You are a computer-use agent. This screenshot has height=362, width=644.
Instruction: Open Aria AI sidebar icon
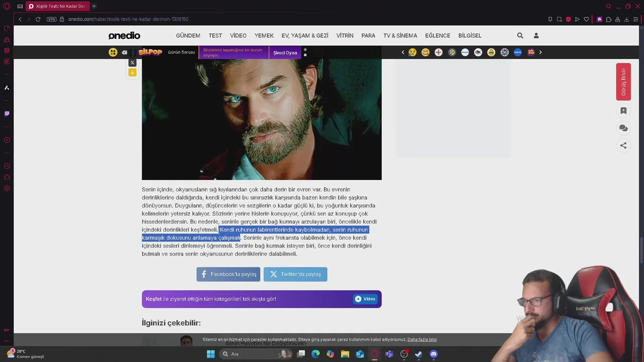tap(7, 87)
